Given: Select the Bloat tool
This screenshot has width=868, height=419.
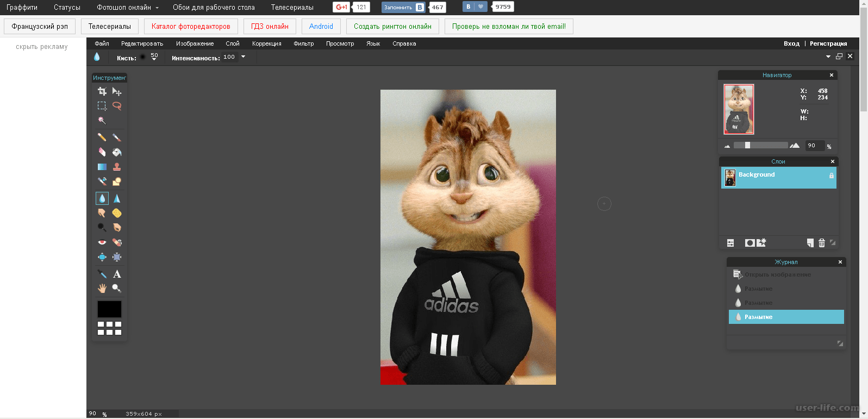Looking at the screenshot, I should (x=102, y=257).
